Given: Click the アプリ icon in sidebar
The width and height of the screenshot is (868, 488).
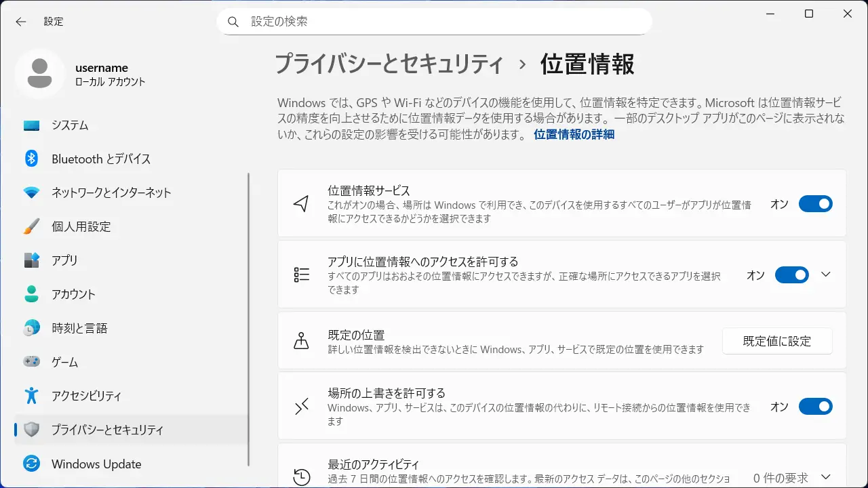Looking at the screenshot, I should [x=32, y=260].
